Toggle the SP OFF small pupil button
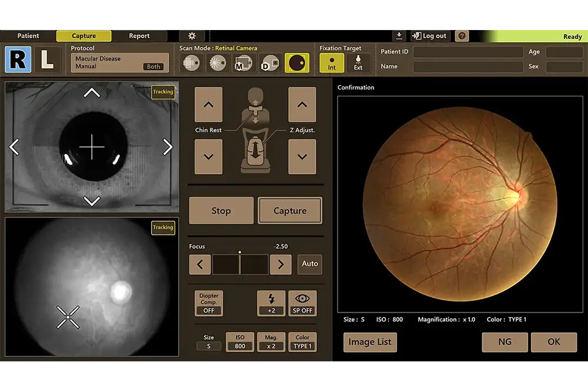588x392 pixels. pos(302,304)
